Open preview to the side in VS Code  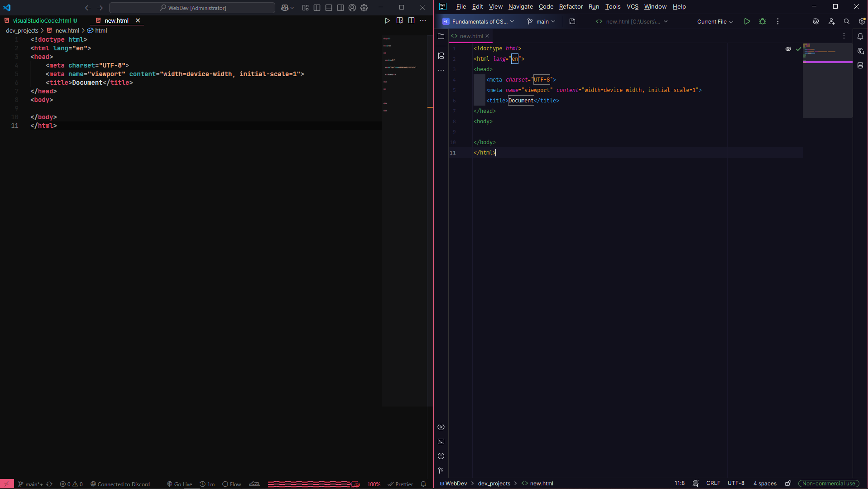click(x=400, y=20)
